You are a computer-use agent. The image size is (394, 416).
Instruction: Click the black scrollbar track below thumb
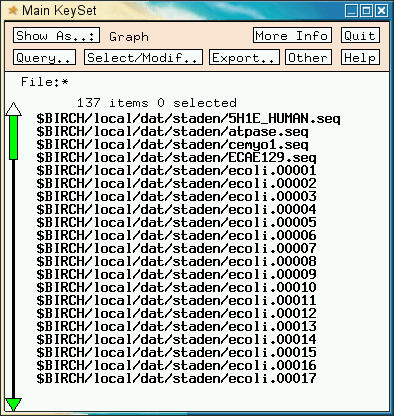point(13,278)
